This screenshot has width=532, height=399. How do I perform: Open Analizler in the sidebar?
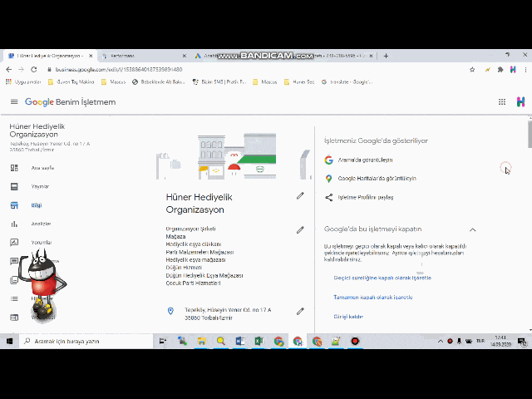[41, 224]
